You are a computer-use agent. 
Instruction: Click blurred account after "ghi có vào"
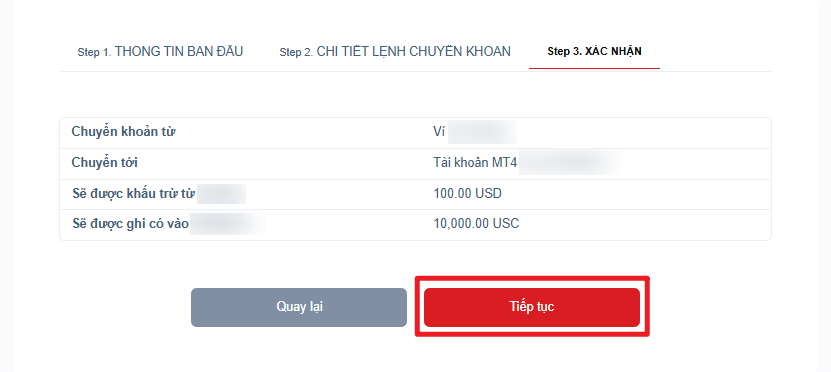[228, 224]
